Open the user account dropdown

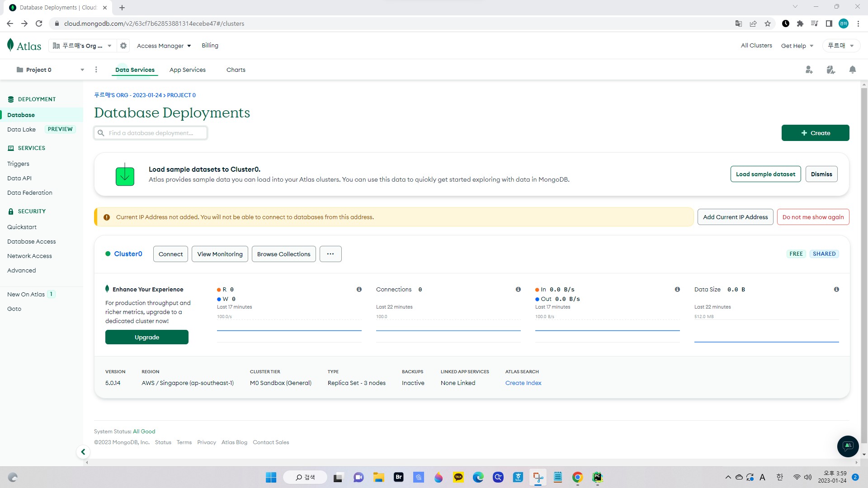pos(841,46)
